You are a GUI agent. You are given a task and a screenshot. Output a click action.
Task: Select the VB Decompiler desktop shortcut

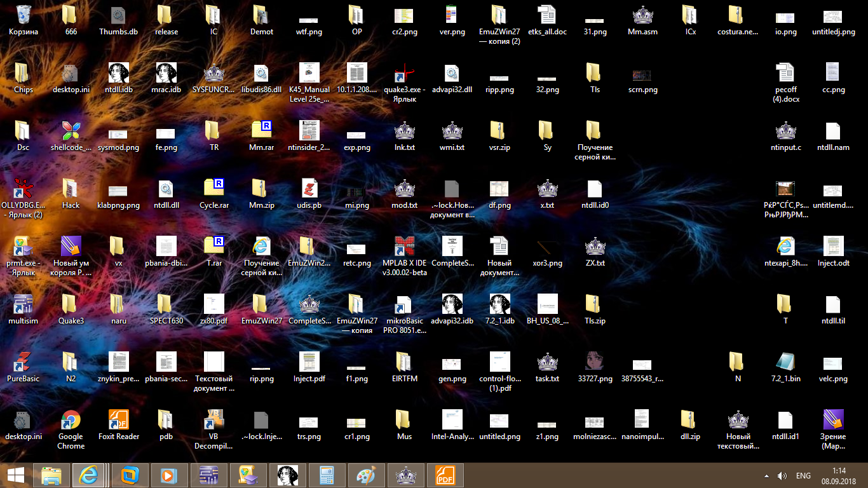click(214, 420)
